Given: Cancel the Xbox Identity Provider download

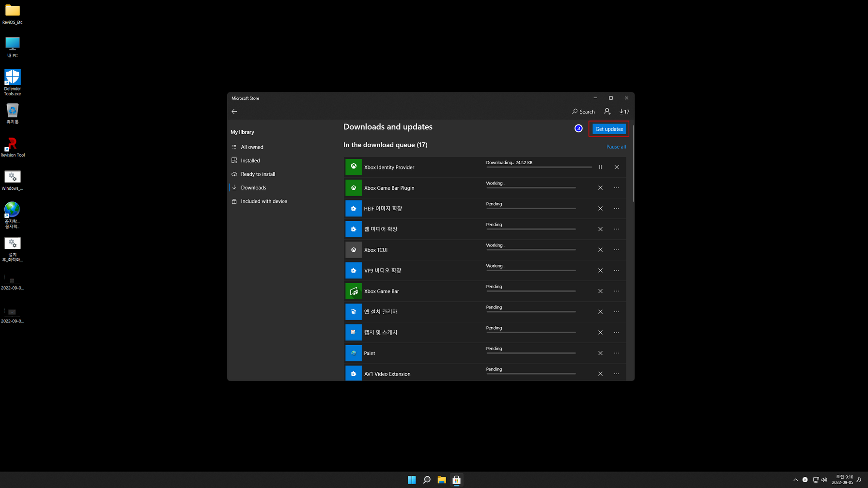Looking at the screenshot, I should 617,167.
